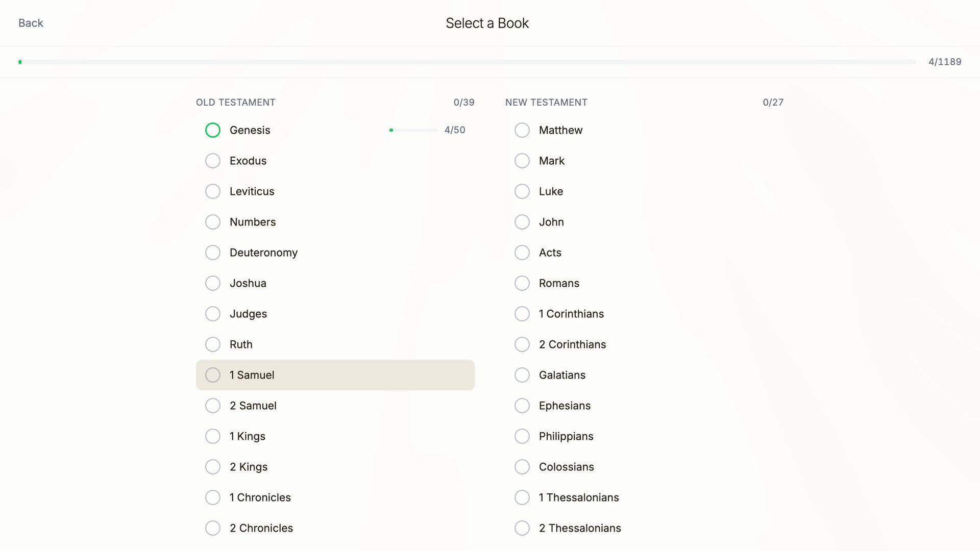This screenshot has height=551, width=980.
Task: Mark Exodus circle as complete
Action: 213,161
